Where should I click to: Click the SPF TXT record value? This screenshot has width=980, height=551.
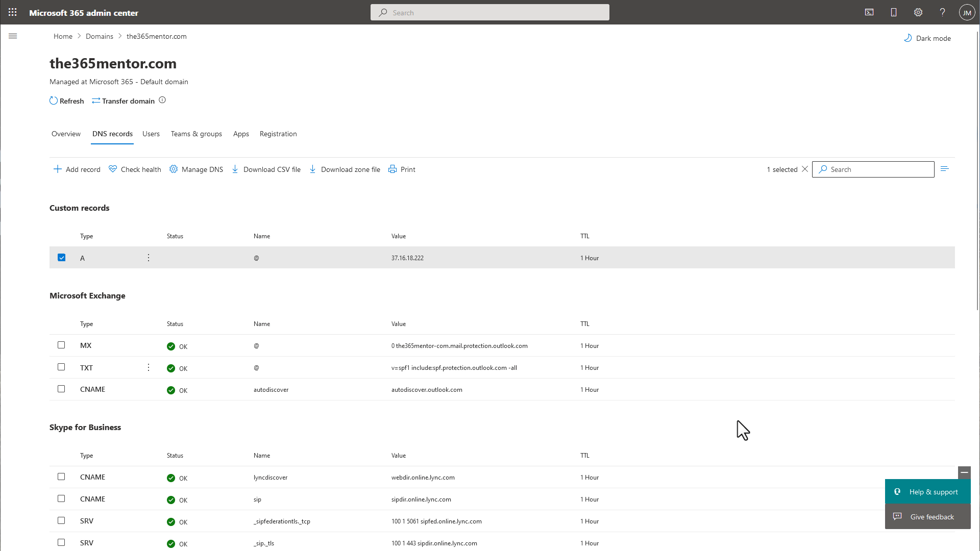click(454, 368)
